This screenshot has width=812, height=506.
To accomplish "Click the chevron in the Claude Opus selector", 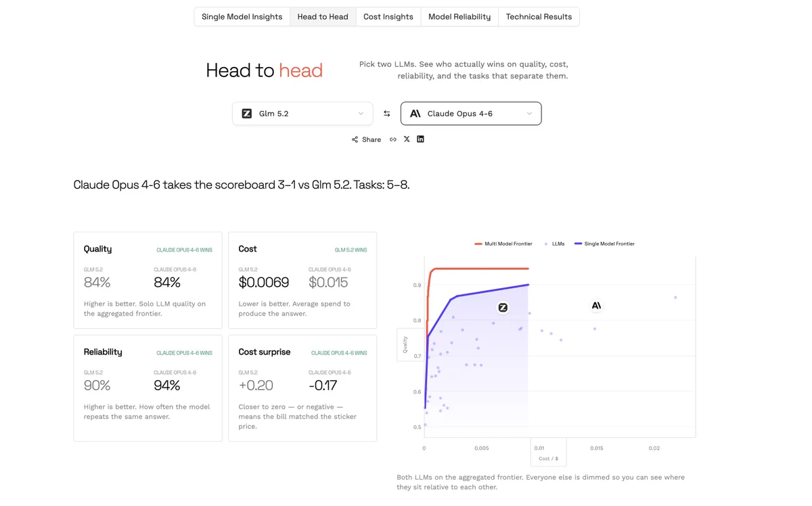I will pyautogui.click(x=529, y=114).
